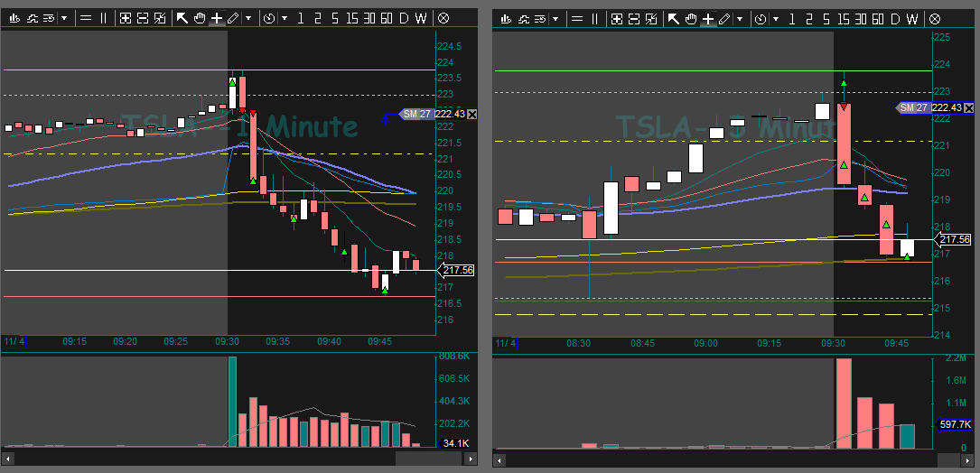Select arrow pointer tool in 1-minute chart
This screenshot has height=473, width=980.
(x=182, y=18)
